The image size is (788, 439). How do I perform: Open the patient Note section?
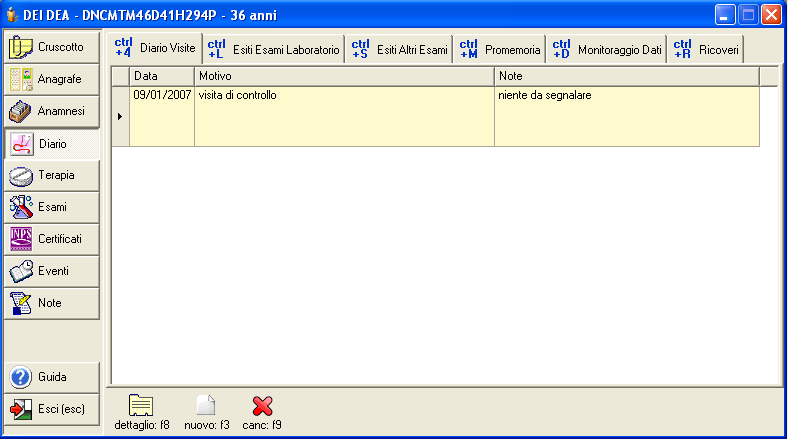point(52,303)
